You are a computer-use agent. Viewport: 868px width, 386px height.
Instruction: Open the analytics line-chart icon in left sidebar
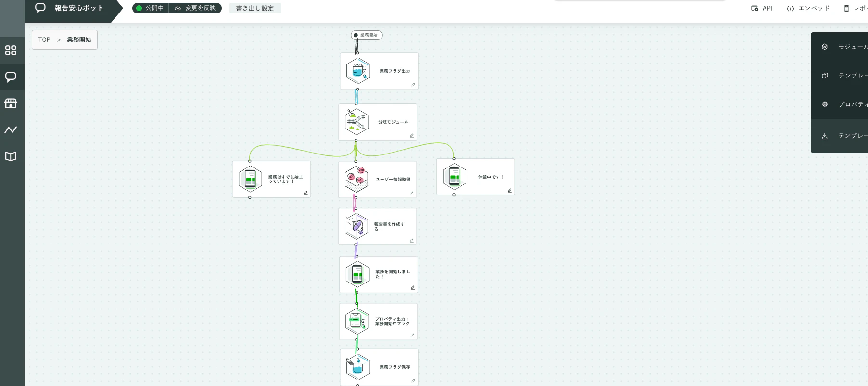(x=11, y=129)
